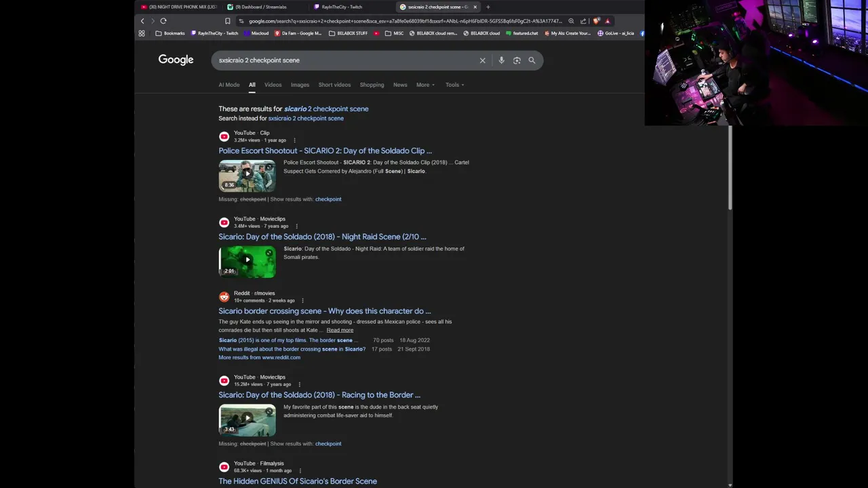The width and height of the screenshot is (868, 488).
Task: Click the corrected sicario 2 checkpoint scene link
Action: (326, 108)
